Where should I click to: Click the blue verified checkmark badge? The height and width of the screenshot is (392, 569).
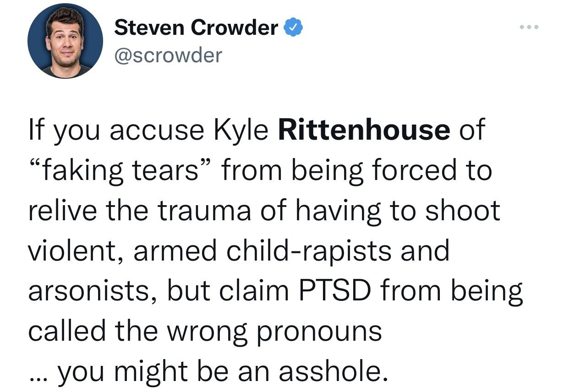[x=294, y=28]
